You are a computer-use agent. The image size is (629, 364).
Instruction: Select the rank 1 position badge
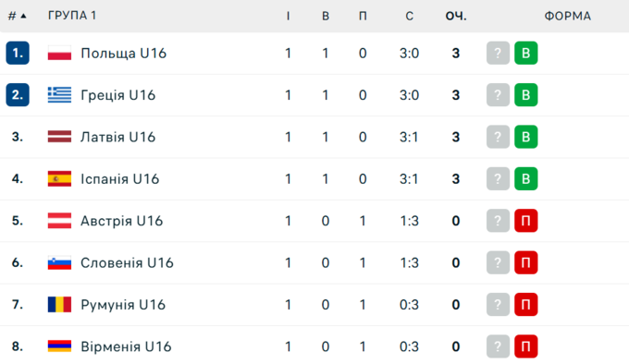(18, 53)
